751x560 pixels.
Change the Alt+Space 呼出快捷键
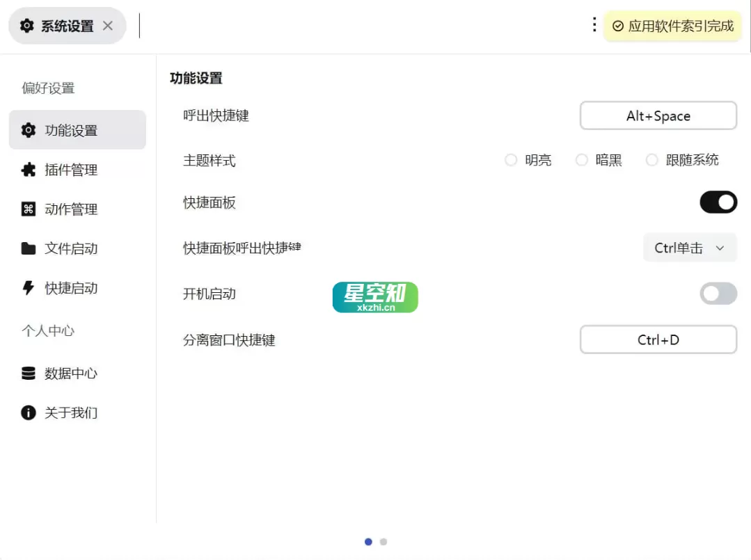tap(658, 115)
